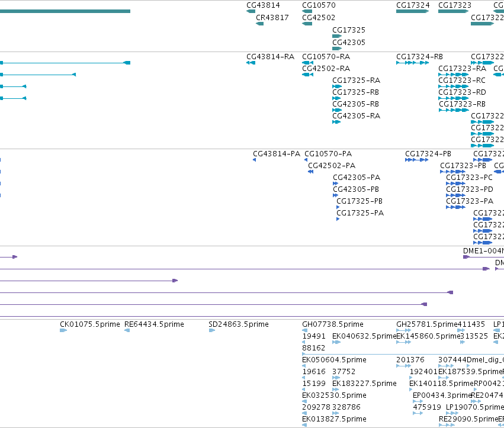
Task: Click the CG42502 gene label
Action: coord(319,17)
